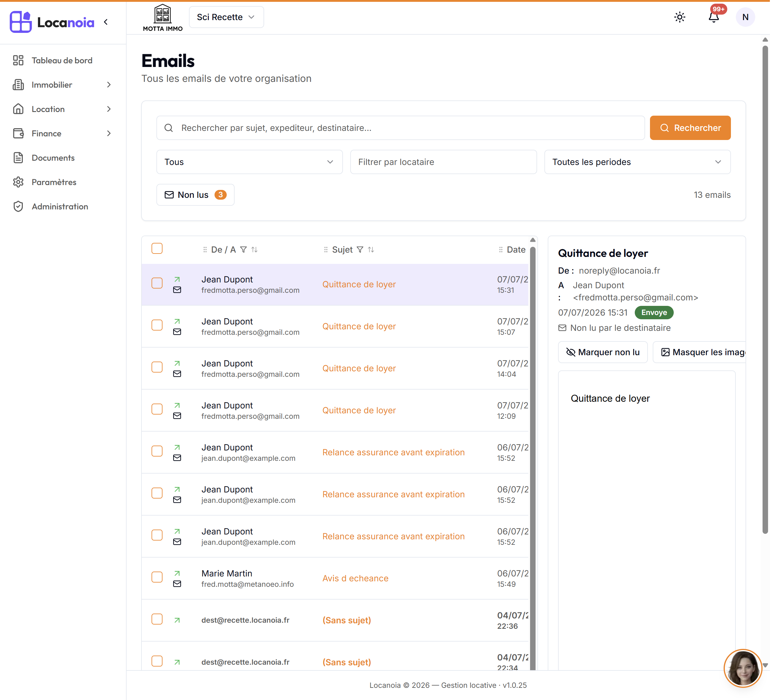The height and width of the screenshot is (700, 779).
Task: Expand the Location menu chevron
Action: pos(109,109)
